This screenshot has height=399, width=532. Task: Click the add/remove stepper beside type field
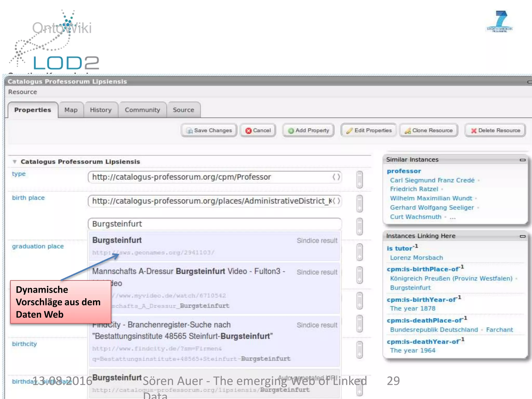coord(360,179)
